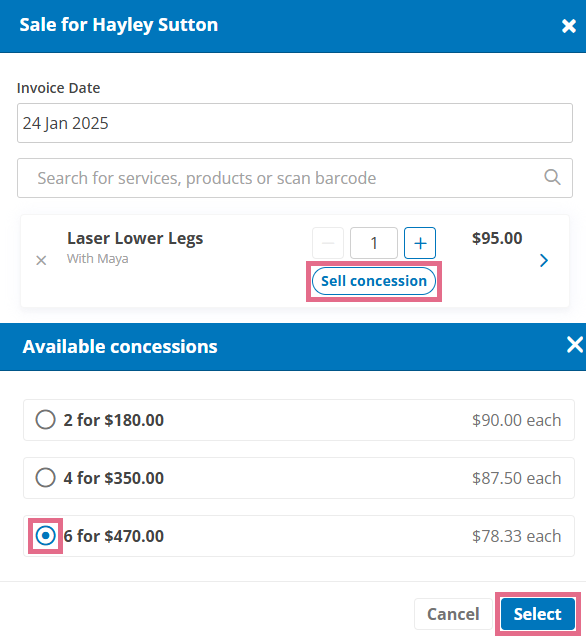This screenshot has height=641, width=586.
Task: Focus the services and products search box
Action: tap(295, 178)
